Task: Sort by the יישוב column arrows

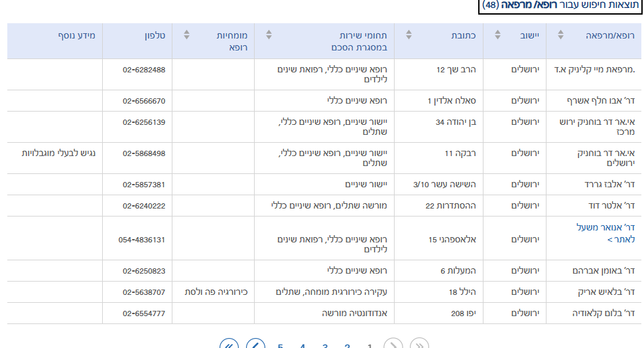Action: point(497,35)
